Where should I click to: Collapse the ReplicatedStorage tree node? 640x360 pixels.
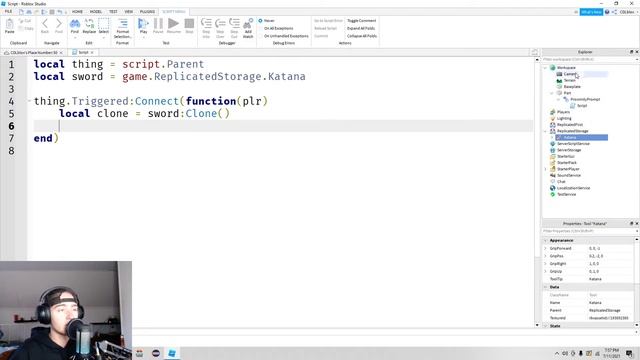[x=545, y=131]
